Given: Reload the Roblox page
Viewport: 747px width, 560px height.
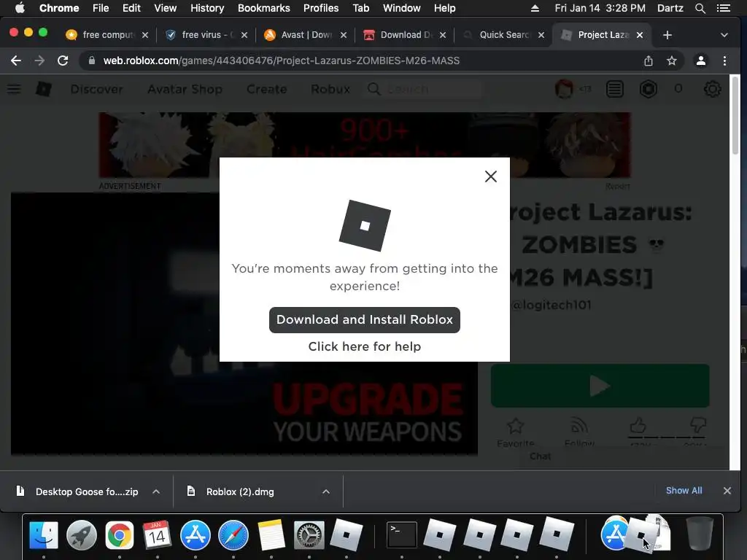Looking at the screenshot, I should 63,61.
